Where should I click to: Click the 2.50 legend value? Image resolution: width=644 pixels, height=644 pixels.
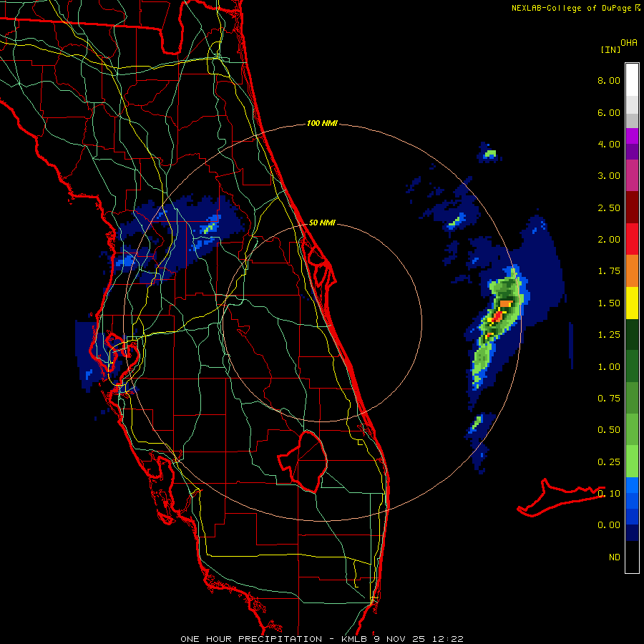(609, 208)
